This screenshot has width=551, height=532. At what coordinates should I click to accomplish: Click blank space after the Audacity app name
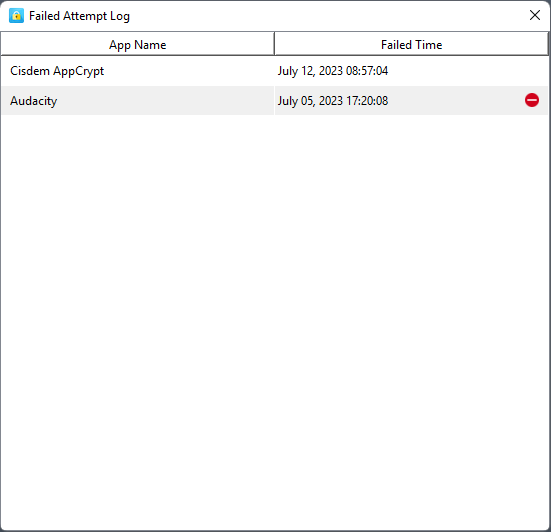(x=165, y=101)
